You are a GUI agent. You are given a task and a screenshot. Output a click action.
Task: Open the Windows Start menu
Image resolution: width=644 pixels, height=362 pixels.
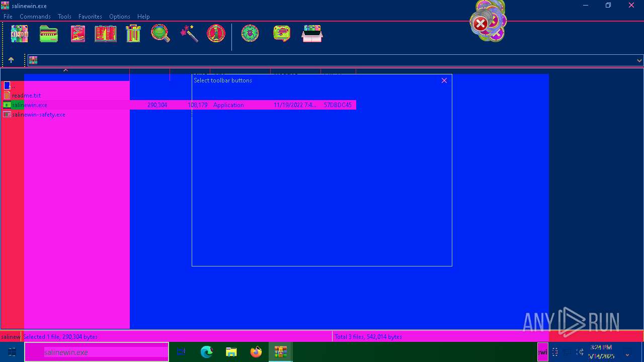point(12,352)
